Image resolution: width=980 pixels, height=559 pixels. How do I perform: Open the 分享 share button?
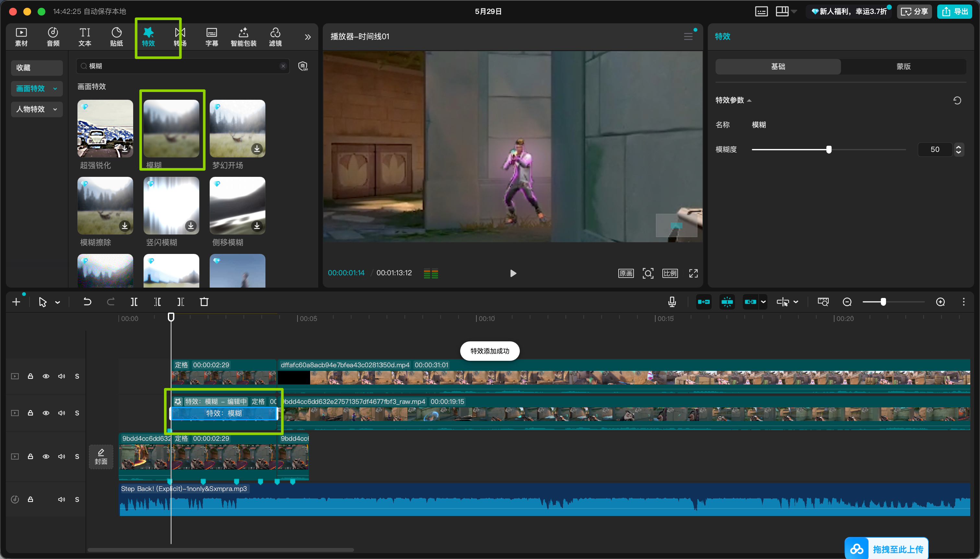(x=914, y=12)
